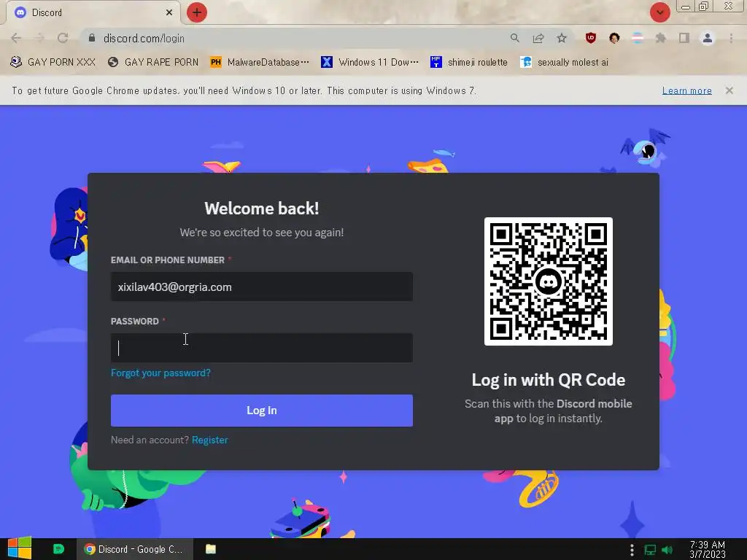
Task: Select the Discord tab
Action: click(x=93, y=12)
